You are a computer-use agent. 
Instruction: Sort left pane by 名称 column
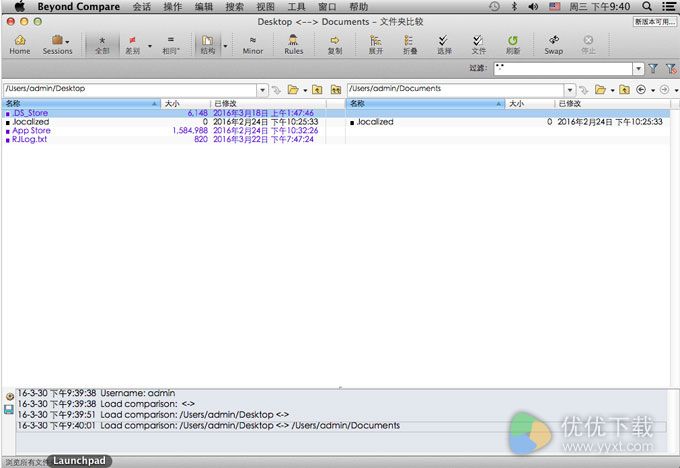click(x=82, y=104)
